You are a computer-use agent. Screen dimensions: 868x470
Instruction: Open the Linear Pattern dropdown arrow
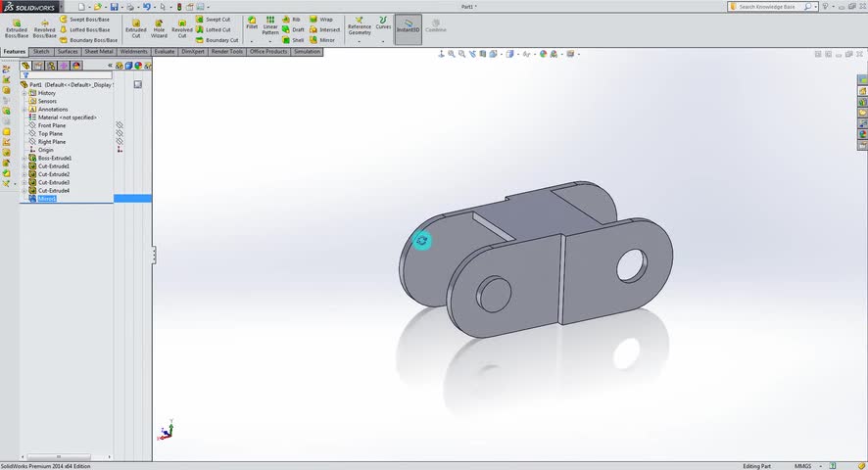pyautogui.click(x=270, y=41)
